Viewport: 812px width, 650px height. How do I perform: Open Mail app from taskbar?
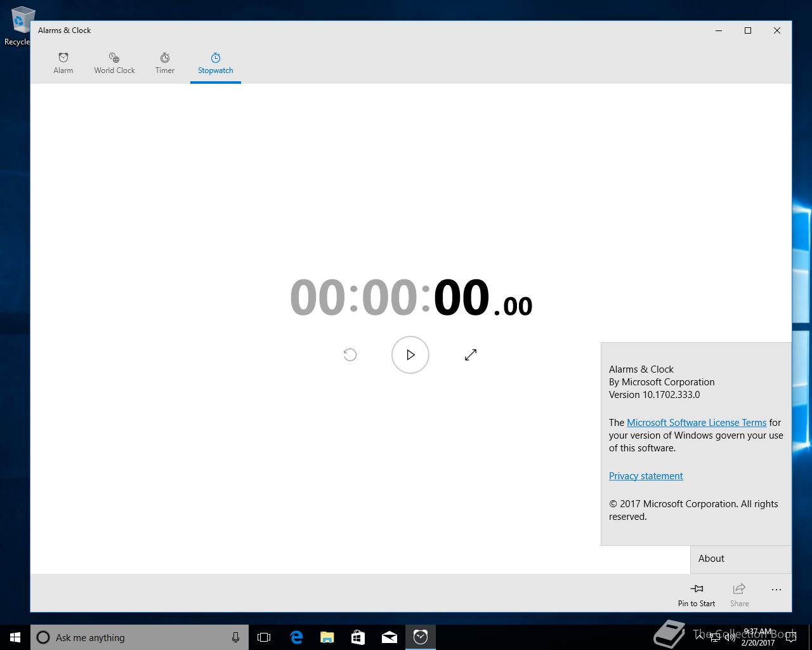pyautogui.click(x=390, y=637)
